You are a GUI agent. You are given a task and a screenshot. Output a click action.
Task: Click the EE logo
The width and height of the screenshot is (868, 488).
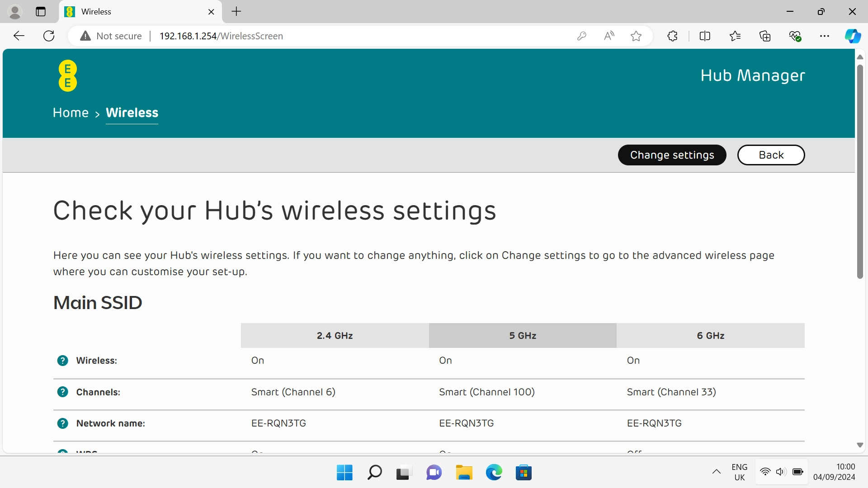tap(67, 75)
